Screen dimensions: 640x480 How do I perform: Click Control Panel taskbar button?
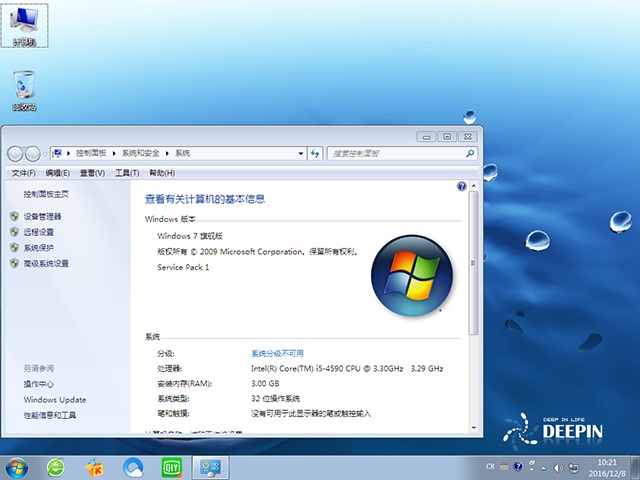pos(211,468)
